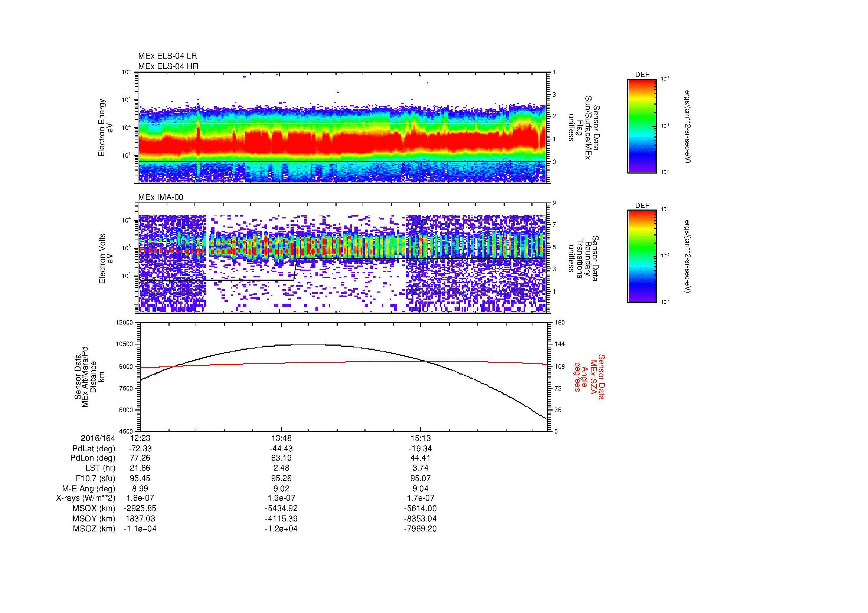Click the MSOY value 1837.03
Viewport: 868px width, 613px height.
click(140, 518)
